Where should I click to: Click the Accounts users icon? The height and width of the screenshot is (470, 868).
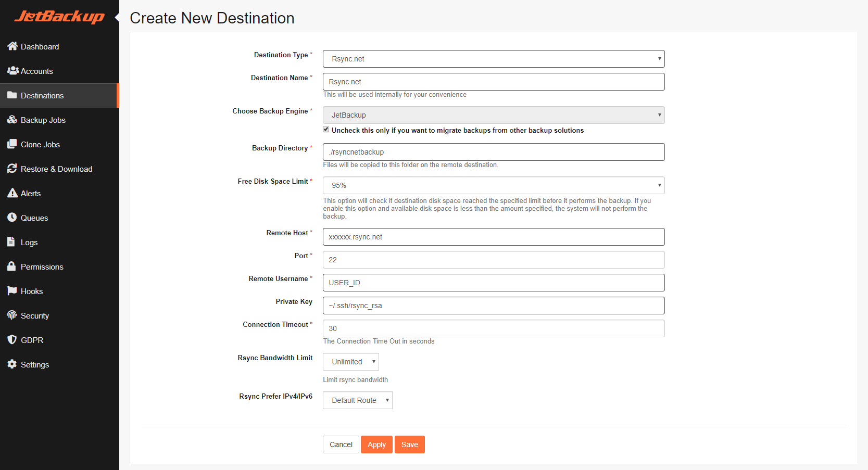13,71
